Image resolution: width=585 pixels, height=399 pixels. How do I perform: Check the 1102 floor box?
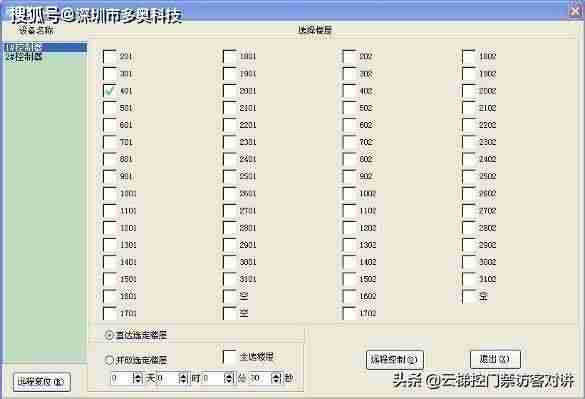click(x=349, y=211)
